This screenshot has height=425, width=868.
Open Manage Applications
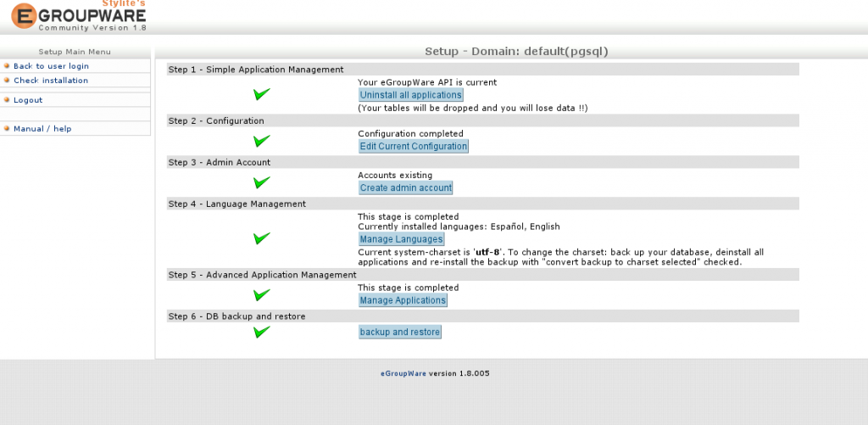403,300
